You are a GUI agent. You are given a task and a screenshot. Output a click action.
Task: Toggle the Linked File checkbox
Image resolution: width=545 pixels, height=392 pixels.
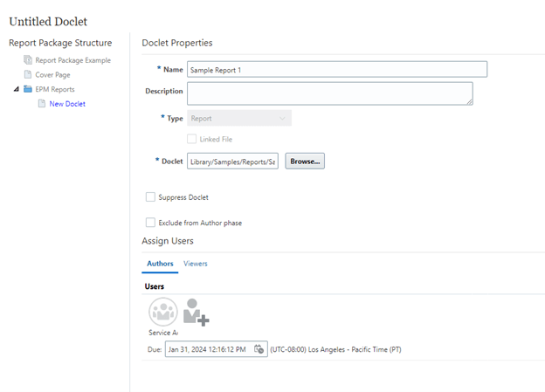(x=192, y=139)
